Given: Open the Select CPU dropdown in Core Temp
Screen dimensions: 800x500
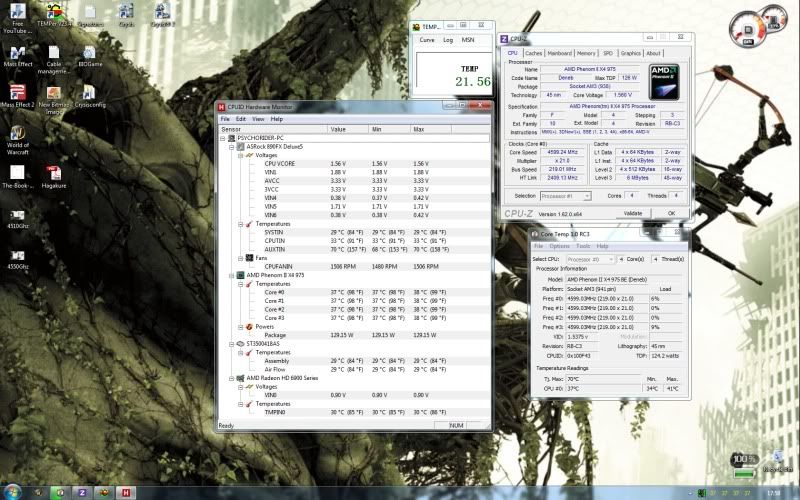Looking at the screenshot, I should pos(591,259).
